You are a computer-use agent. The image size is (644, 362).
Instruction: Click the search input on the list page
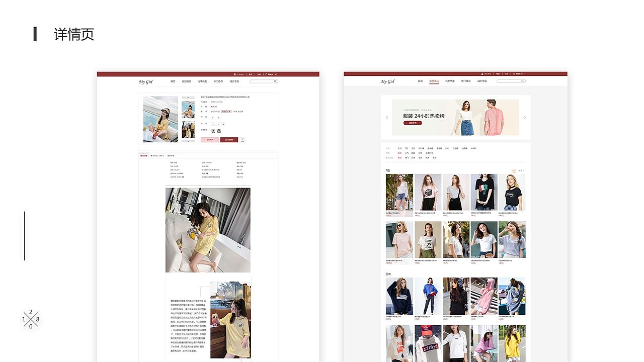click(511, 81)
